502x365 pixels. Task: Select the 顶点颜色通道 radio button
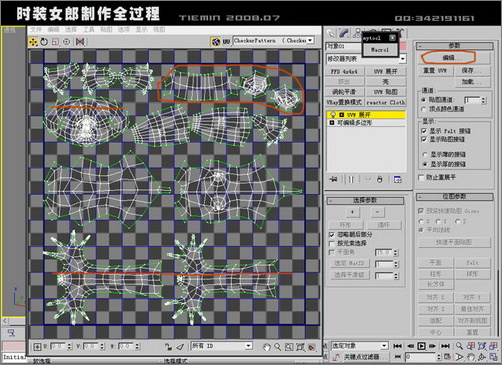[x=424, y=109]
